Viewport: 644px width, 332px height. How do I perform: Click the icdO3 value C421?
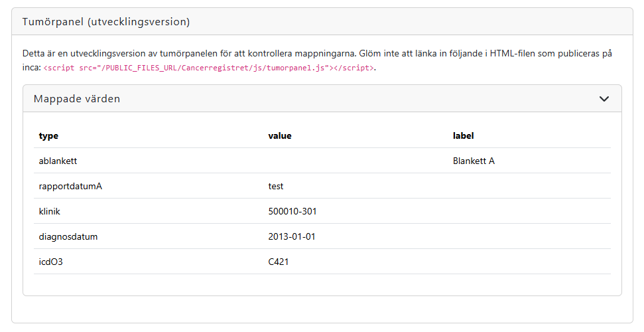coord(279,262)
